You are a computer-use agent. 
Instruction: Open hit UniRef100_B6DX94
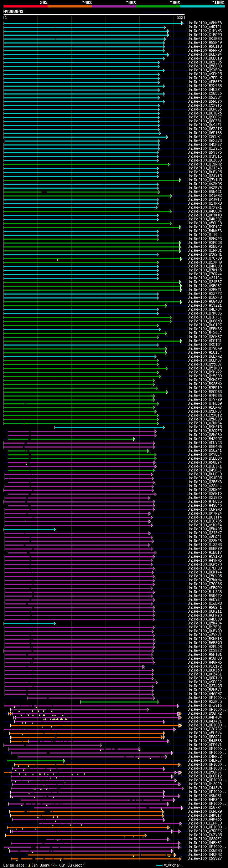[x=204, y=55]
